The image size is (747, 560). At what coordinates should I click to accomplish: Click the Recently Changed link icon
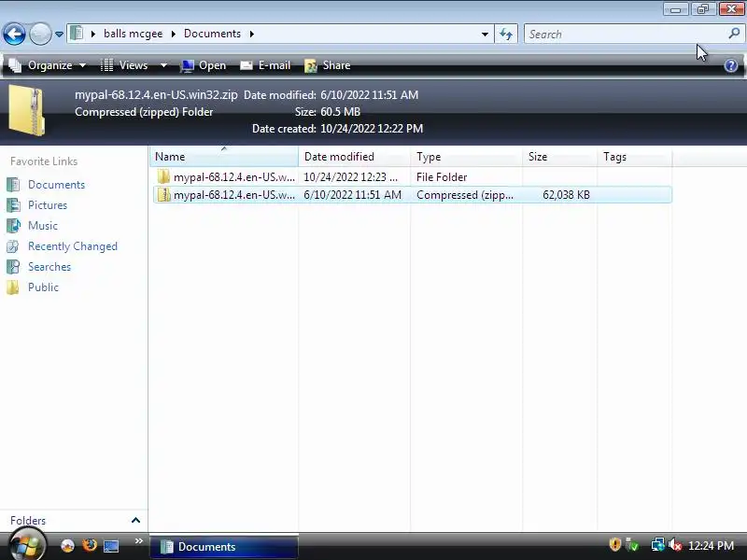pos(13,246)
